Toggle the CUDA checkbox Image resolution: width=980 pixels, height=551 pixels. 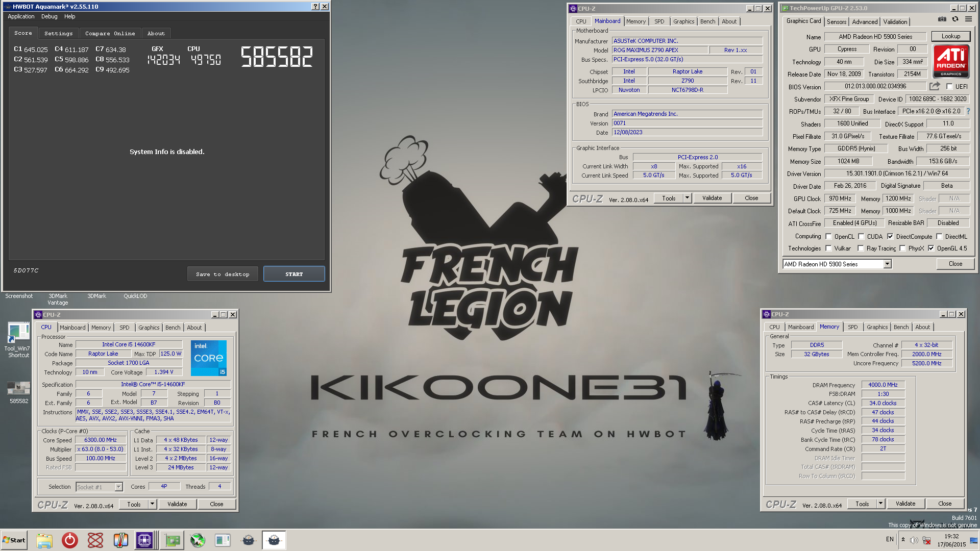861,237
